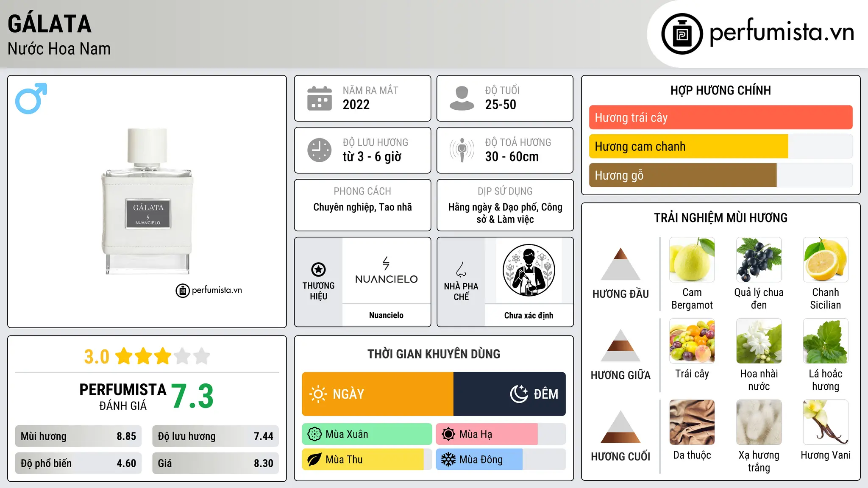Click the Nuancielo lightning brand logo
Screen dimensions: 868x488
386,270
